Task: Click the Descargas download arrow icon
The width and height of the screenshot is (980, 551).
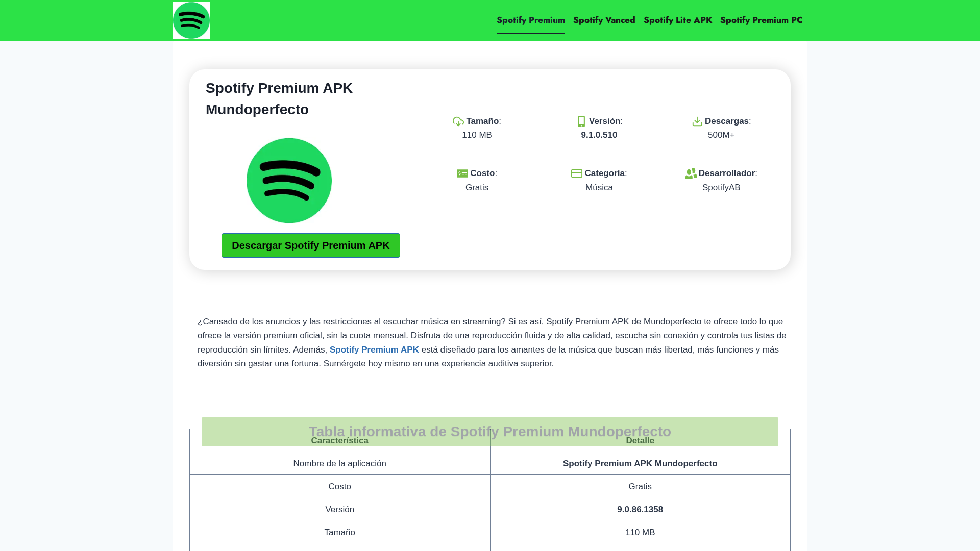Action: tap(697, 121)
